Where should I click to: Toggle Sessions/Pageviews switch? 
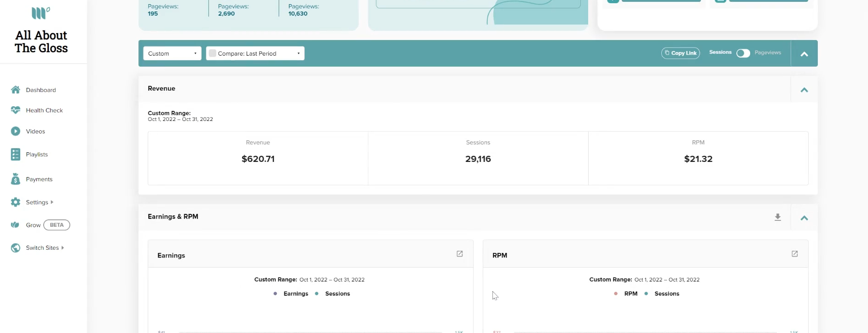[x=743, y=53]
